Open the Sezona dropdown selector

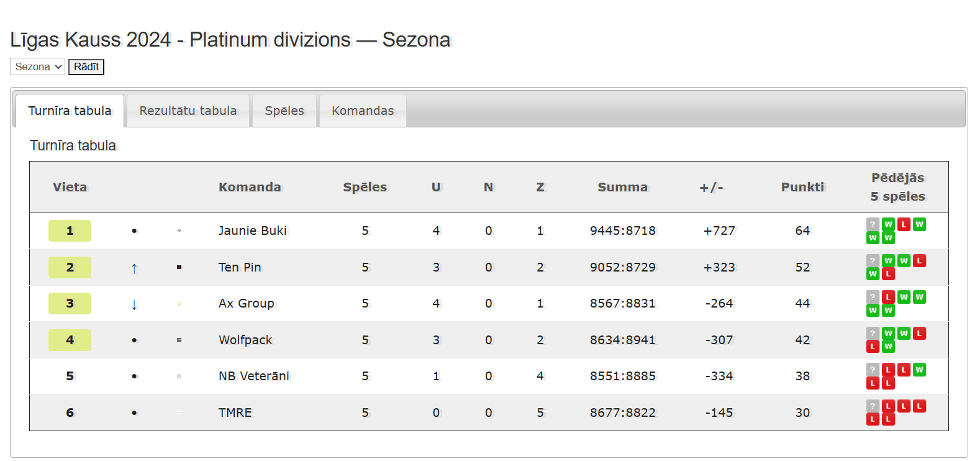tap(37, 66)
